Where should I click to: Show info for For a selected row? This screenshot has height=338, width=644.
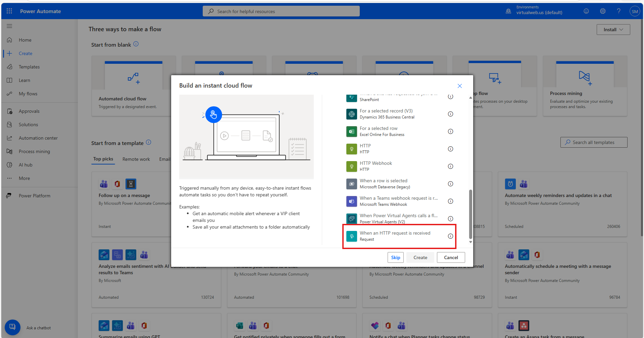tap(450, 131)
